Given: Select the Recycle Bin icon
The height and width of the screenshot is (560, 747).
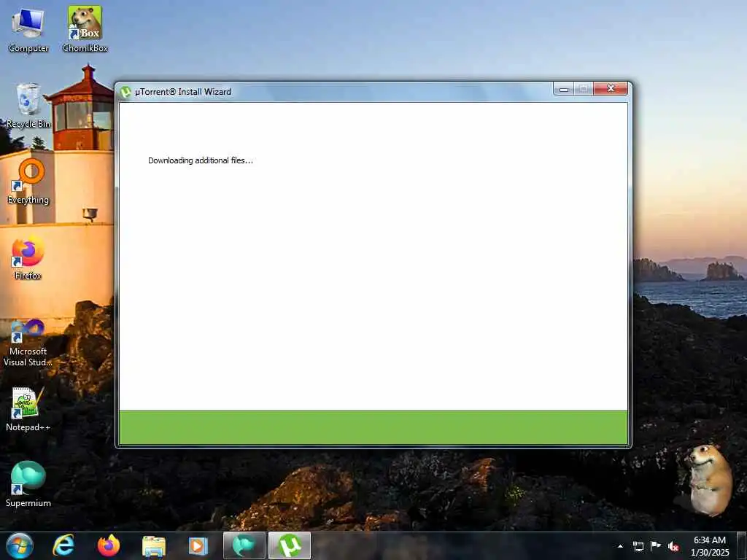Looking at the screenshot, I should pyautogui.click(x=28, y=106).
